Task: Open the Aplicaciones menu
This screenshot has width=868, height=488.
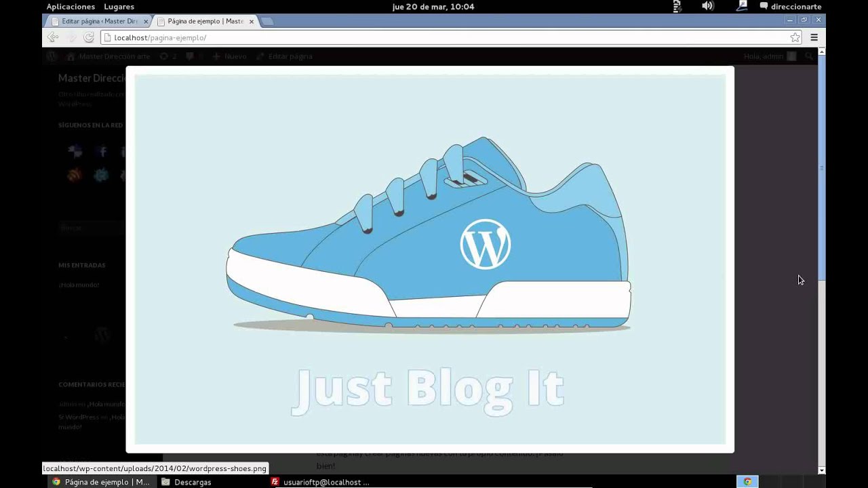Action: (x=71, y=7)
